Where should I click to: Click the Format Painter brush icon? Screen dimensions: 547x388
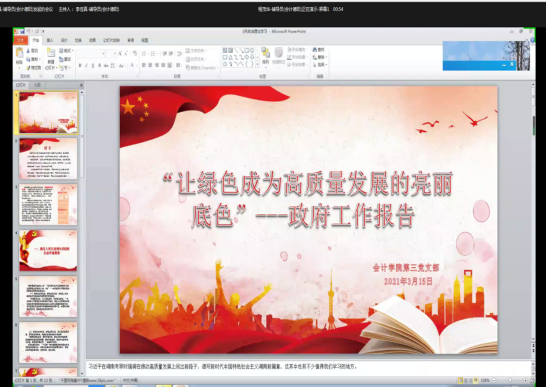29,68
